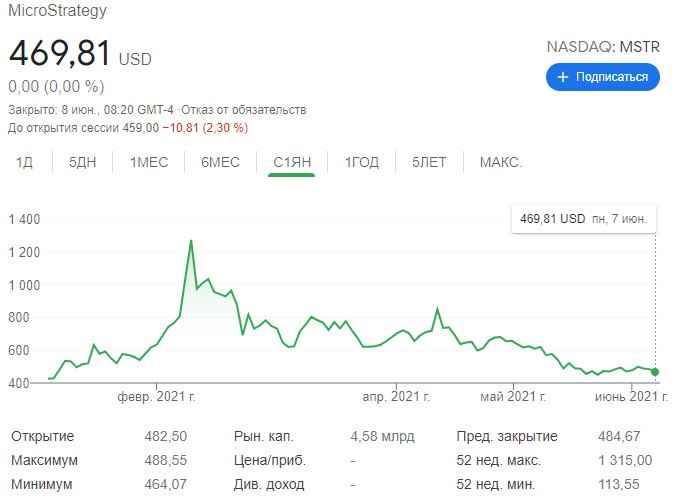Screen dimensions: 684x503
Task: Click the апр. 2021 г. axis label
Action: (396, 397)
